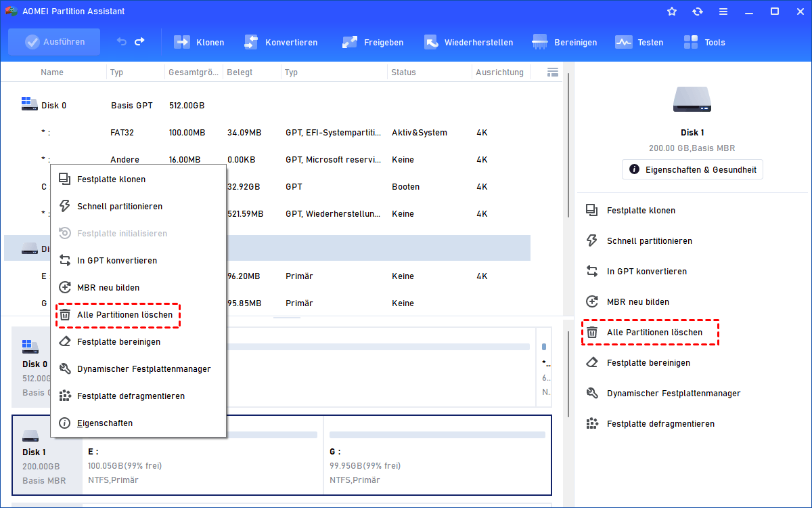Click the Ausführen apply button

(54, 42)
